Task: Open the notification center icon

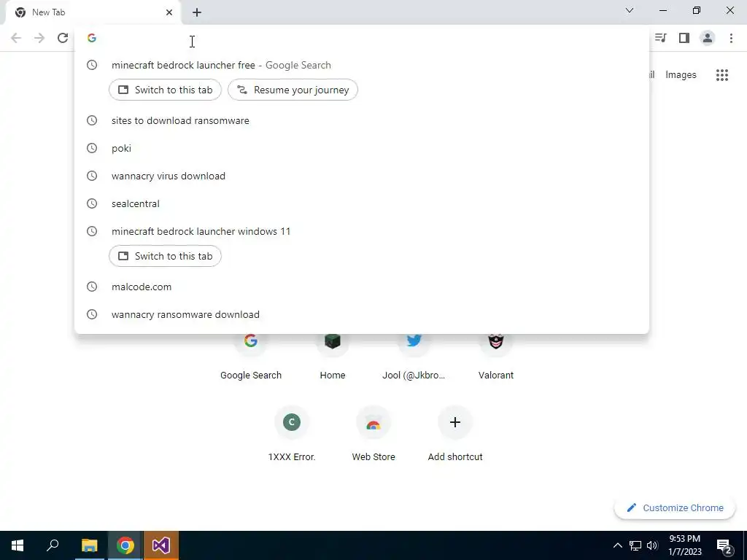Action: 724,545
